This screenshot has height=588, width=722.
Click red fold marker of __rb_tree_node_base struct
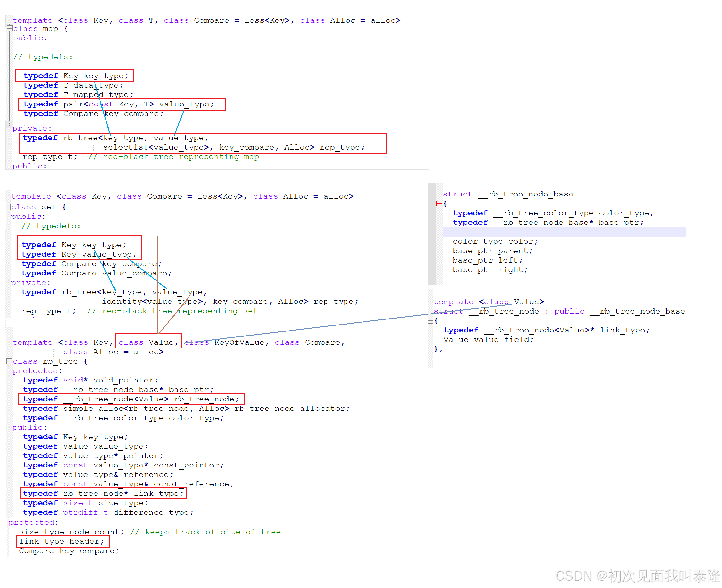point(439,204)
